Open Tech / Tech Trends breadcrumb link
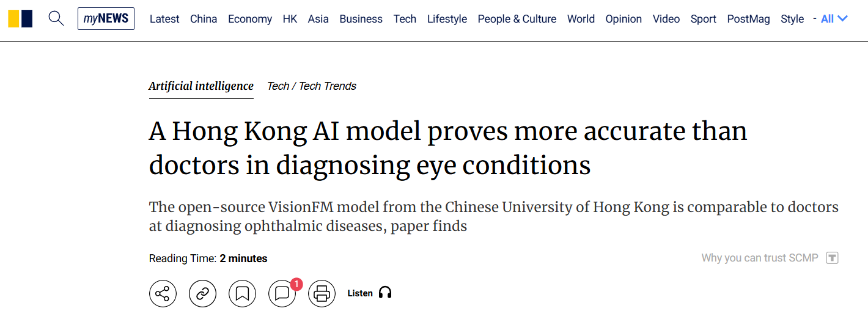 click(x=312, y=86)
